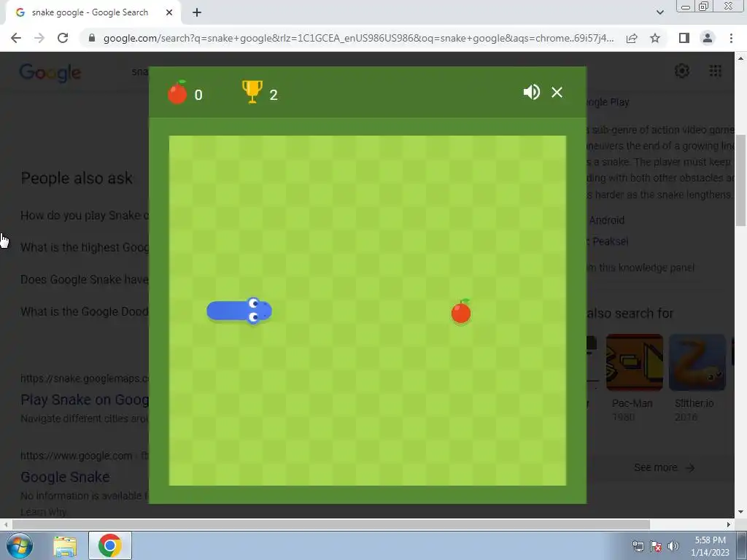Click the taskbar volume icon
This screenshot has width=747, height=560.
673,546
